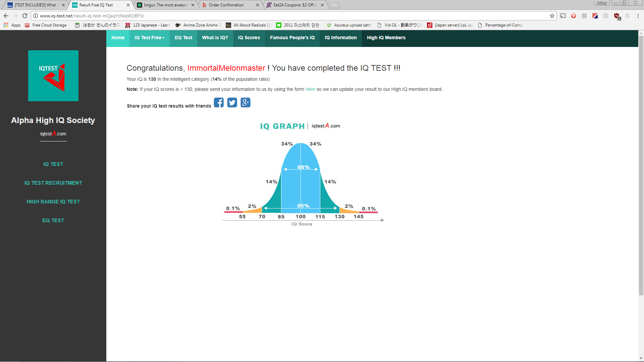Open the Apps bookmarks shortcut
Image resolution: width=644 pixels, height=362 pixels.
(x=12, y=25)
